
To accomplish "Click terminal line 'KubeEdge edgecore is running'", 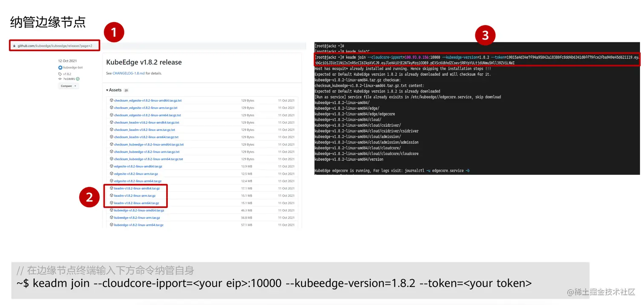I will click(x=392, y=171).
